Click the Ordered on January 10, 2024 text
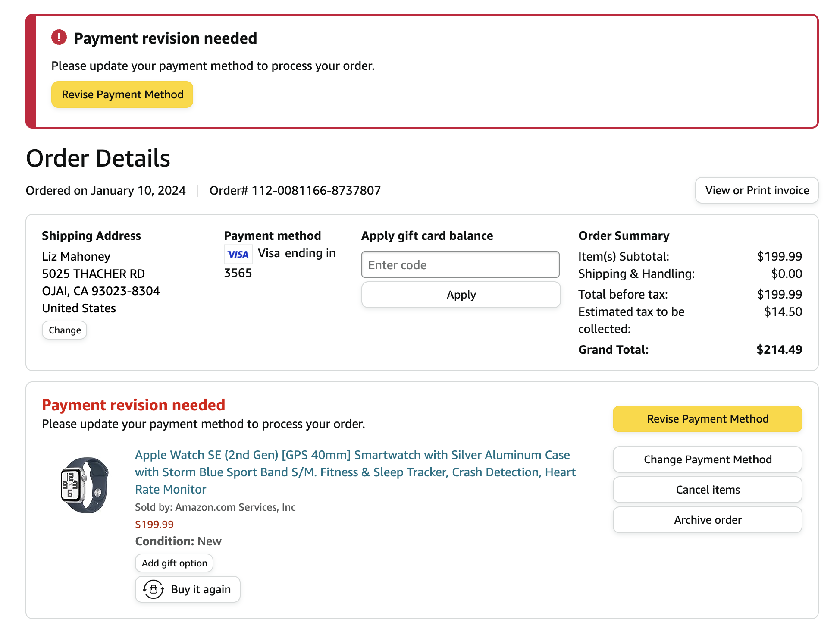The image size is (840, 629). click(106, 190)
